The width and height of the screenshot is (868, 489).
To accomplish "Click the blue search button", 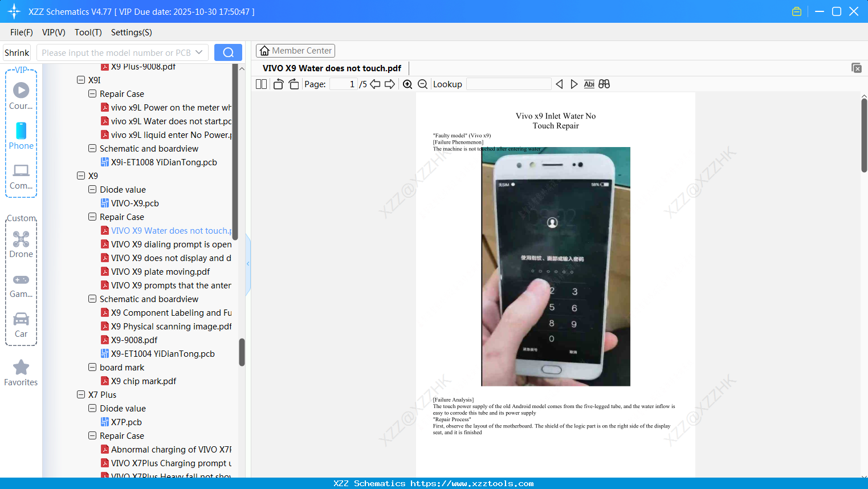I will 228,52.
